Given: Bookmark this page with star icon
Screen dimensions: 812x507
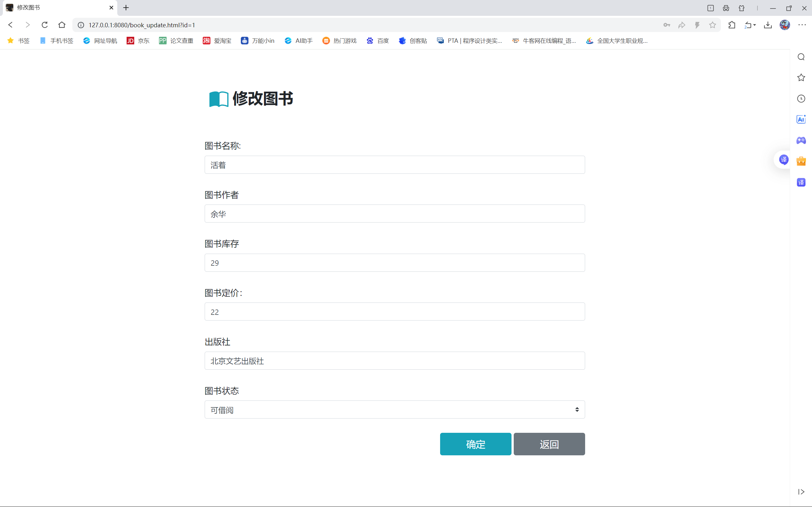Looking at the screenshot, I should [x=712, y=25].
